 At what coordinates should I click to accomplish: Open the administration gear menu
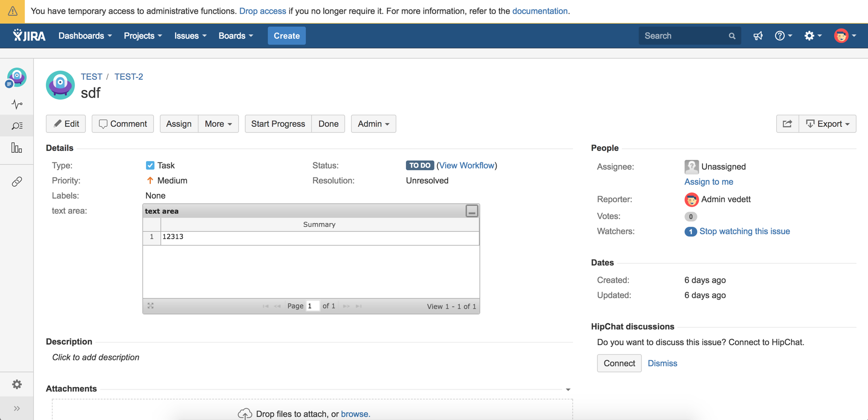pos(812,36)
